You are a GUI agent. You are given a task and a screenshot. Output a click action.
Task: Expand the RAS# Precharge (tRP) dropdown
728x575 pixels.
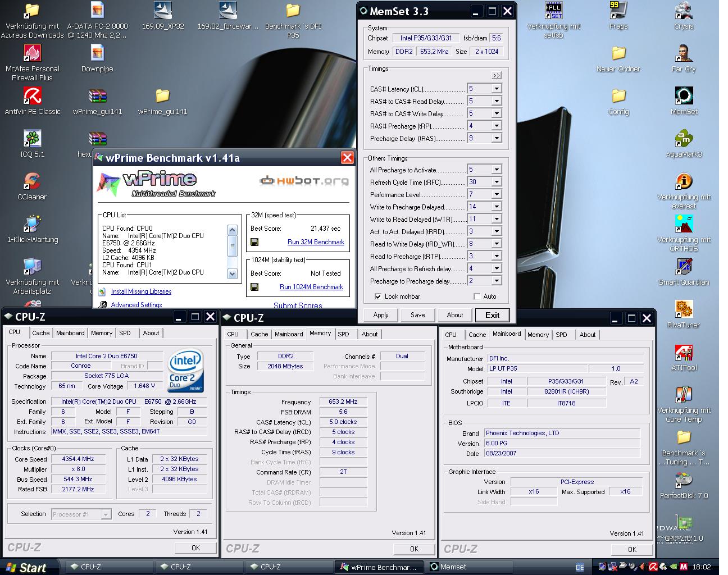tap(496, 126)
